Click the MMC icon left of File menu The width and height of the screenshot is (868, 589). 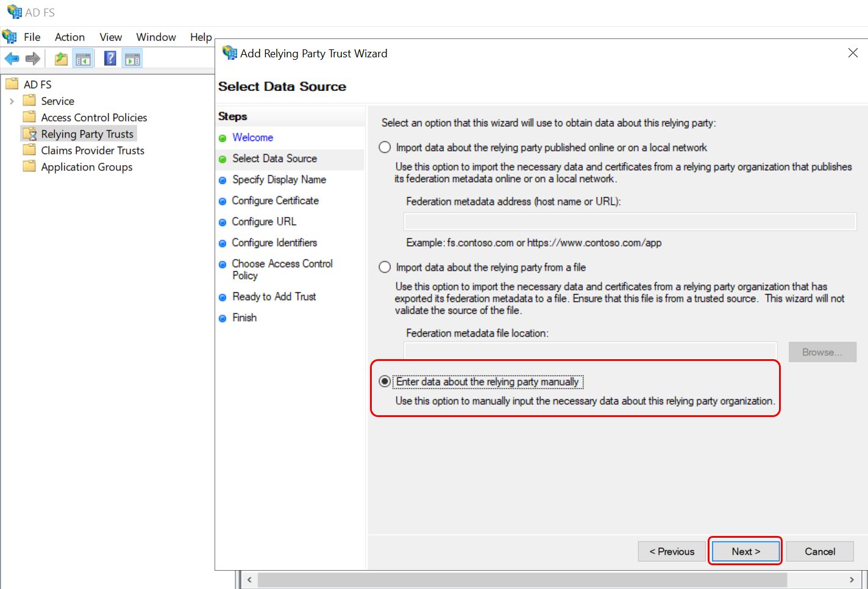(10, 37)
